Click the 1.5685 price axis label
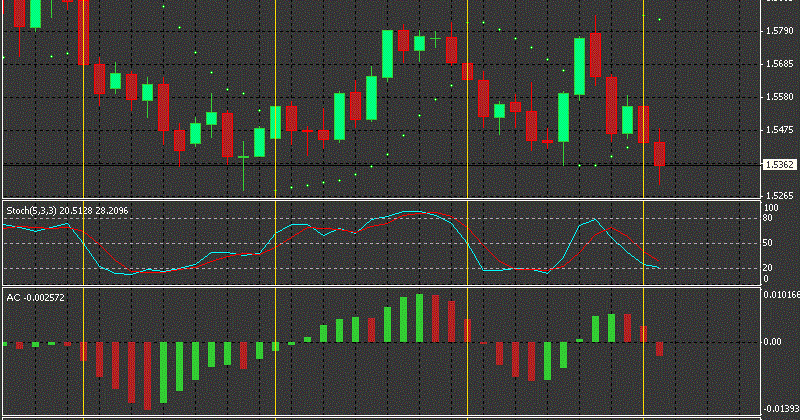This screenshot has height=420, width=800. pyautogui.click(x=780, y=64)
